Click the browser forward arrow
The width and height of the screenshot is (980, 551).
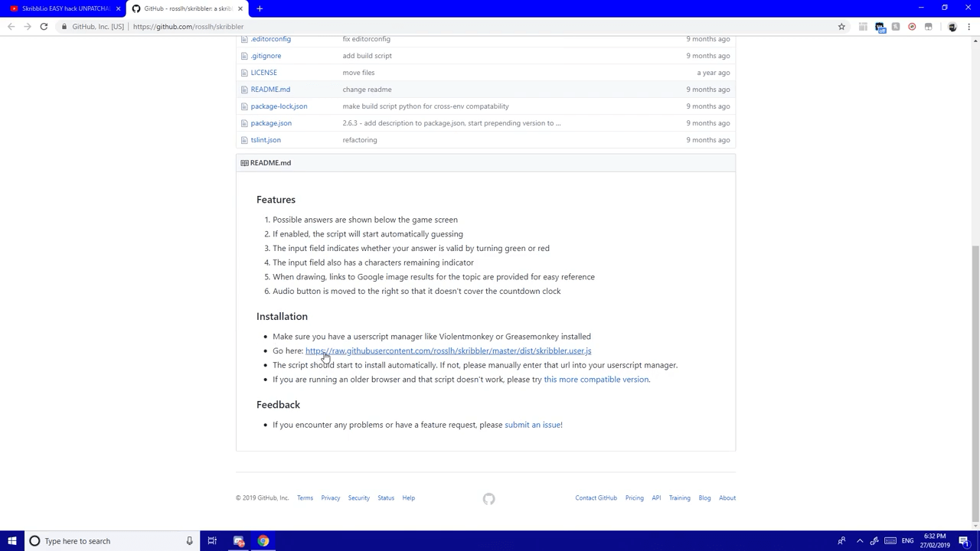coord(27,27)
